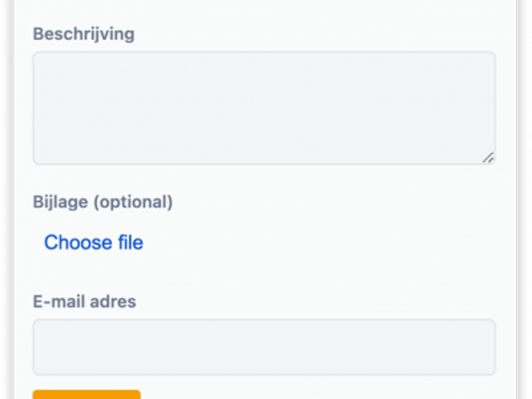Select the E-mail adres label
Image resolution: width=532 pixels, height=399 pixels.
click(84, 302)
